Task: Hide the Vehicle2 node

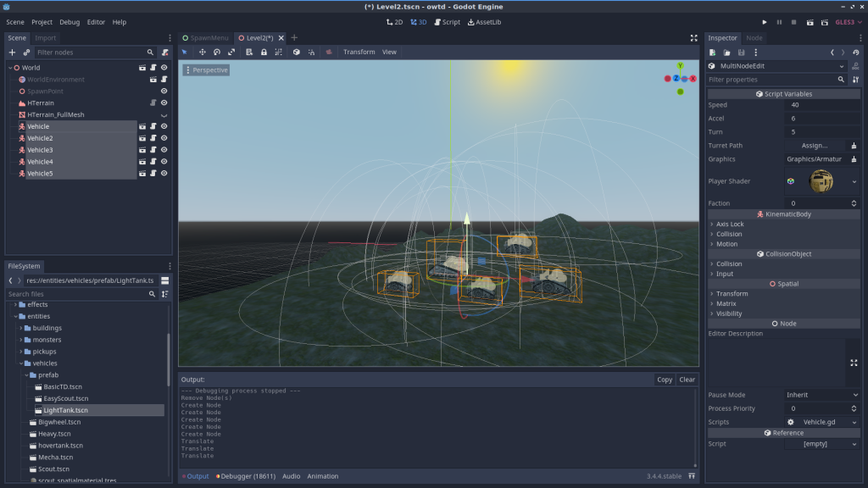Action: point(164,138)
